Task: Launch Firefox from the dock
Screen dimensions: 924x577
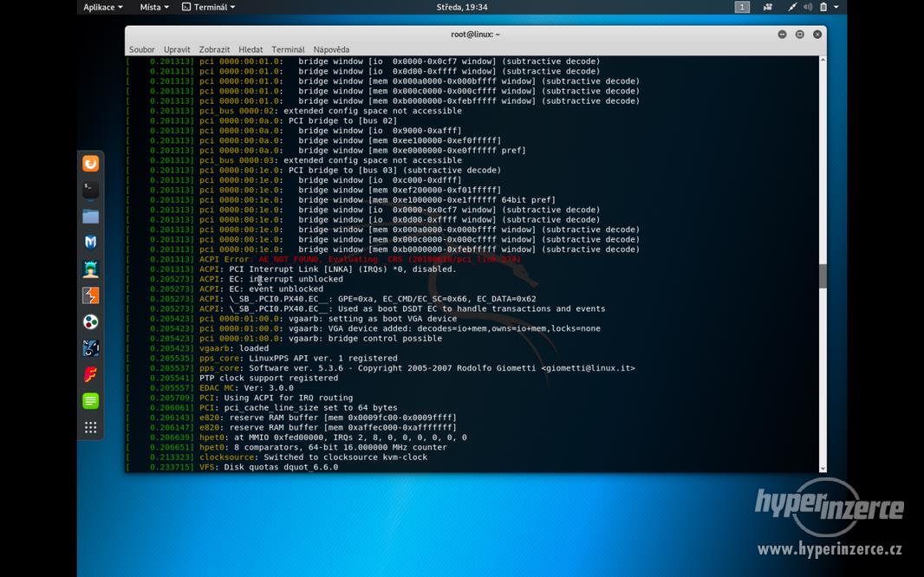Action: (90, 163)
